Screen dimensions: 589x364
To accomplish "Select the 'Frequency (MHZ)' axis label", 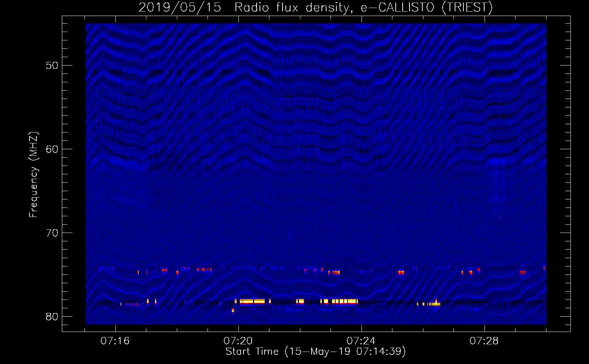I will click(x=33, y=175).
